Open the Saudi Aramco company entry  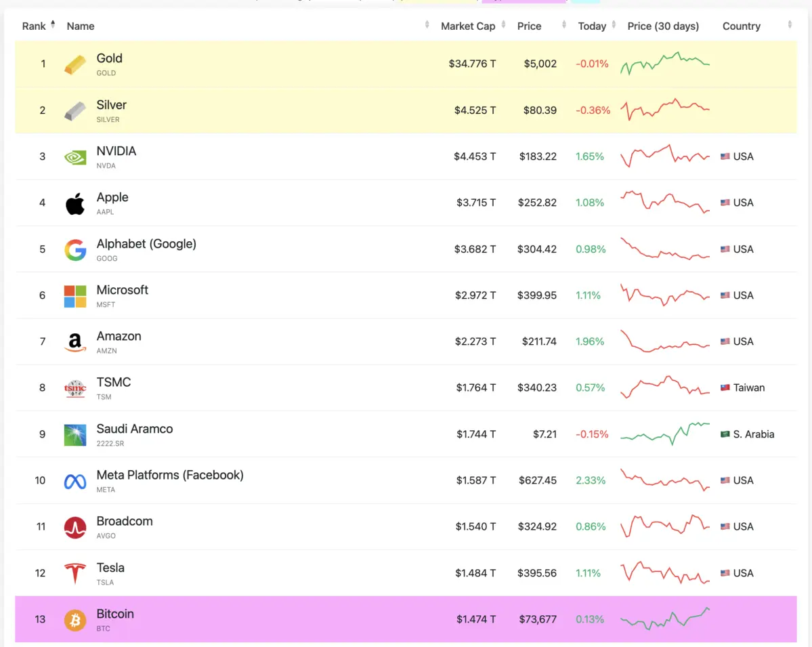[x=135, y=428]
